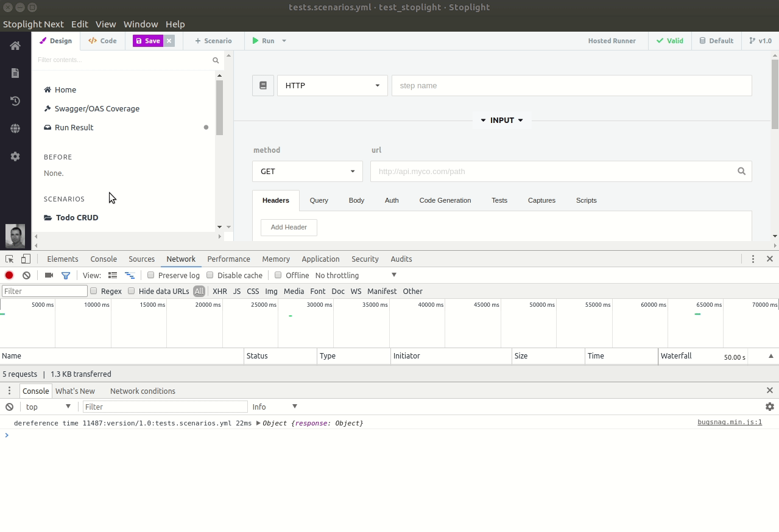
Task: Open the GET method dropdown
Action: 308,171
